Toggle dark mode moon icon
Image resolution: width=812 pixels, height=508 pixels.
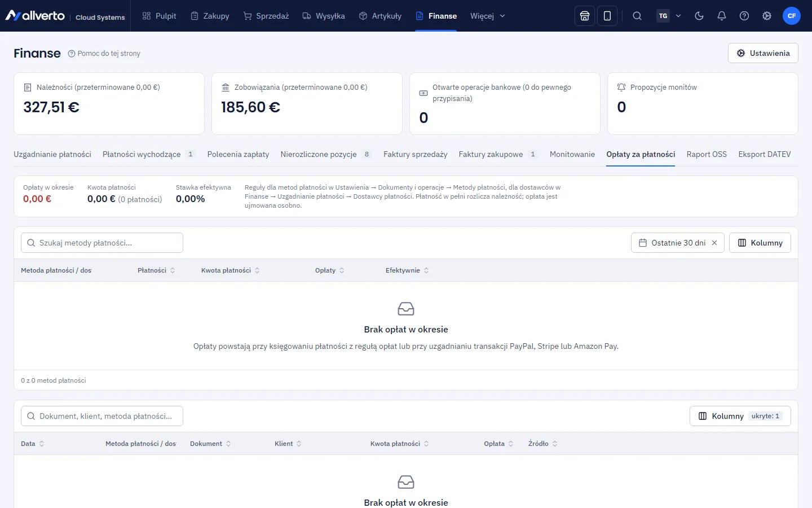tap(699, 16)
